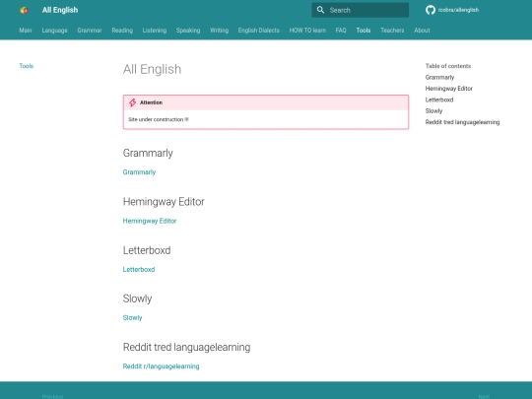Click the All English header title
Image resolution: width=532 pixels, height=399 pixels.
(x=60, y=10)
